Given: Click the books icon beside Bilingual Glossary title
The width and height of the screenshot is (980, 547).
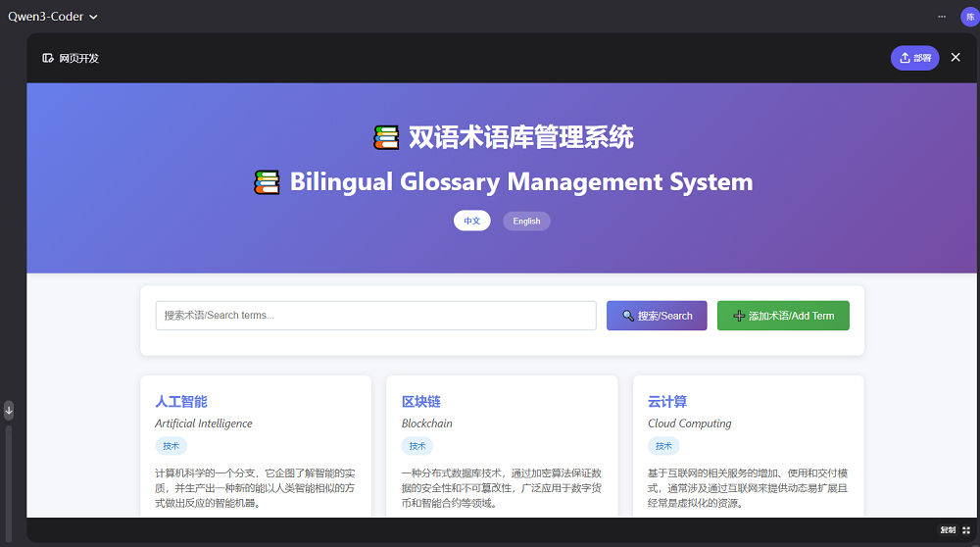Looking at the screenshot, I should click(267, 182).
